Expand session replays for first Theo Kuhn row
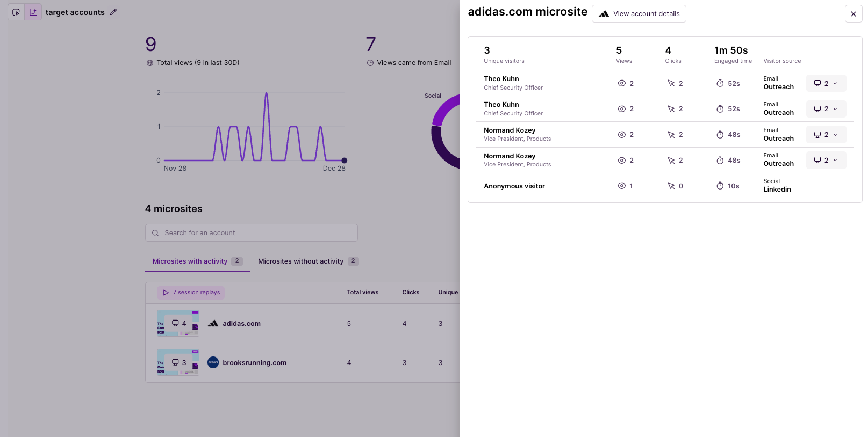 click(826, 83)
